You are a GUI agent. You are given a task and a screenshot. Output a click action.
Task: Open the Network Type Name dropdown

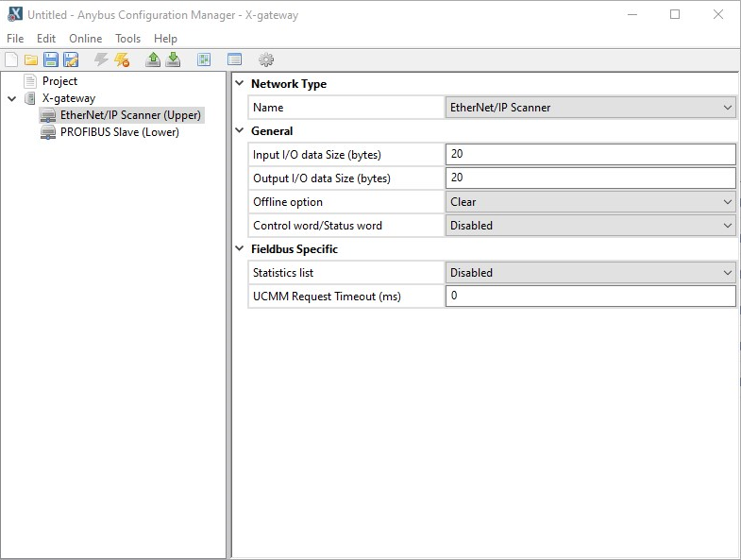pos(590,108)
